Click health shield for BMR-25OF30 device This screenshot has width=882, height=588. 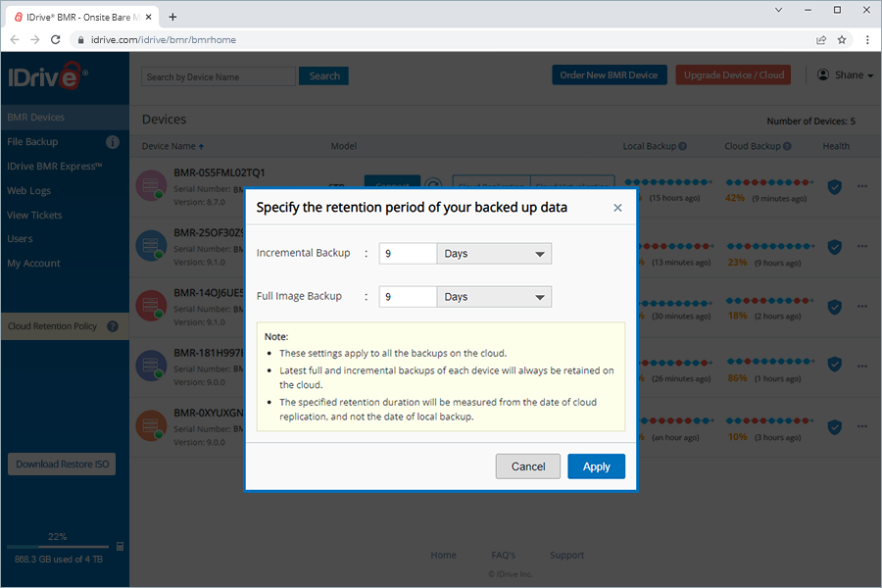835,246
